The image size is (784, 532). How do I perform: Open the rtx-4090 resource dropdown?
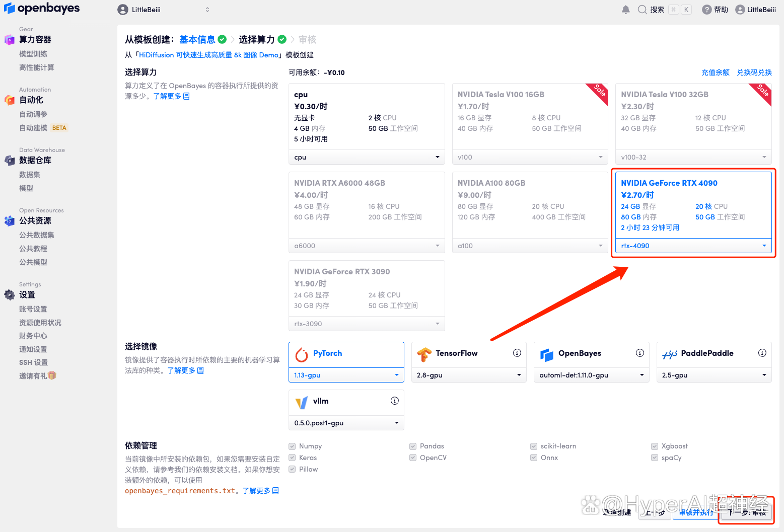coord(693,246)
